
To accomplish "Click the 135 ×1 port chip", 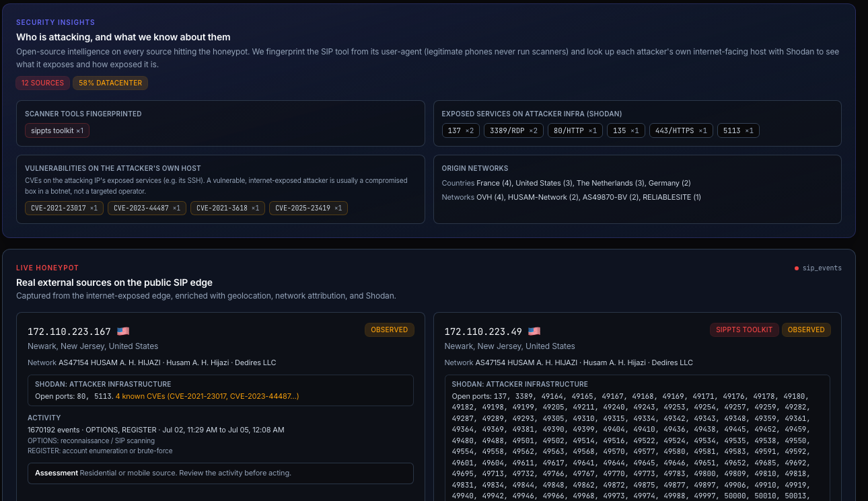I will point(626,130).
